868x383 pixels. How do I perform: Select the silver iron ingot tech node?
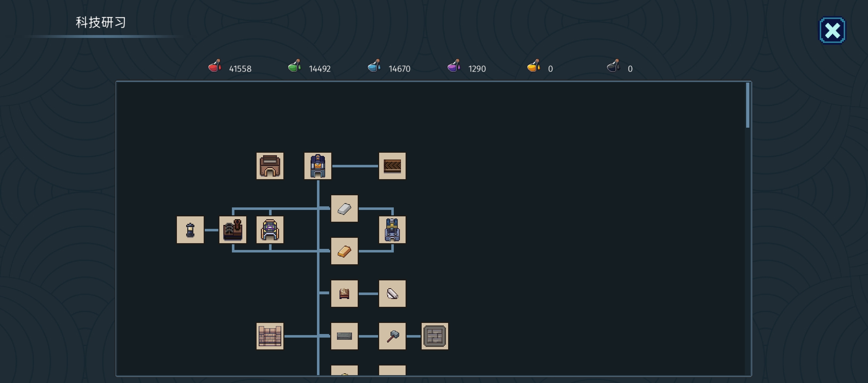tap(344, 208)
